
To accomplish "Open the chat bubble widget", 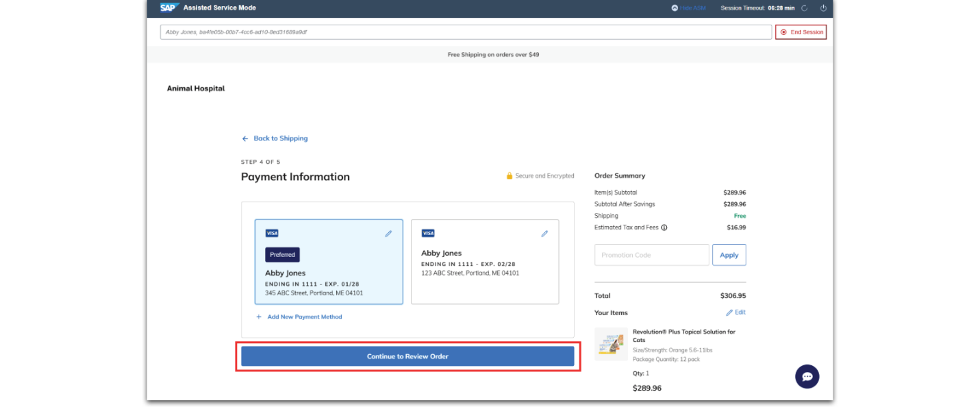I will 807,376.
